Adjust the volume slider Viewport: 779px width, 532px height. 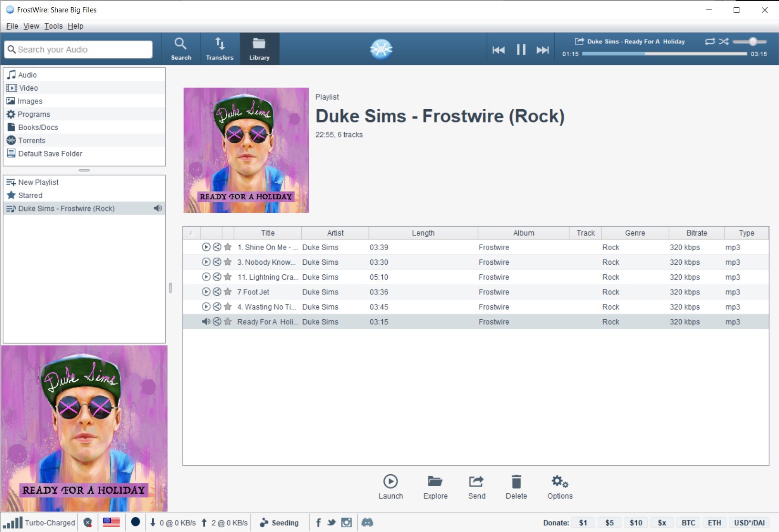coord(753,42)
